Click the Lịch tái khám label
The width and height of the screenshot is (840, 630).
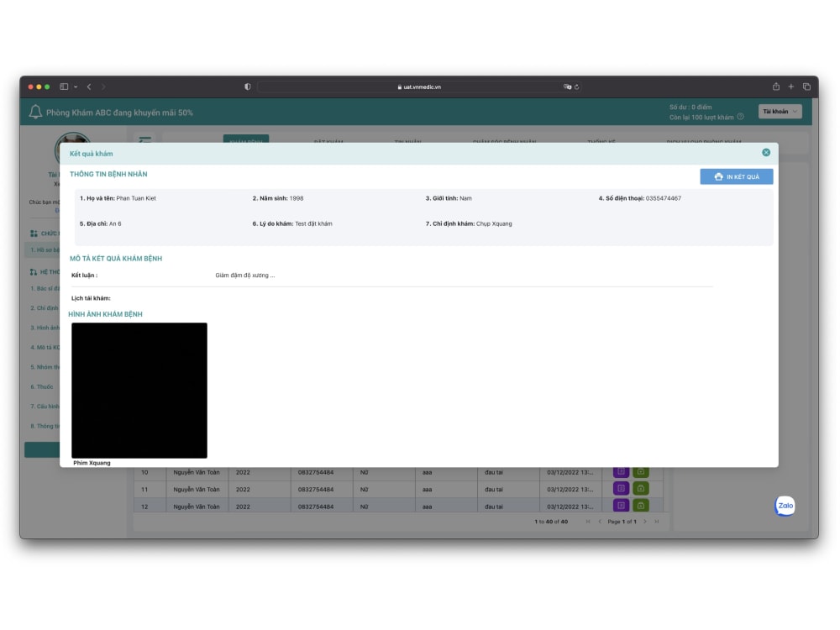pyautogui.click(x=91, y=298)
